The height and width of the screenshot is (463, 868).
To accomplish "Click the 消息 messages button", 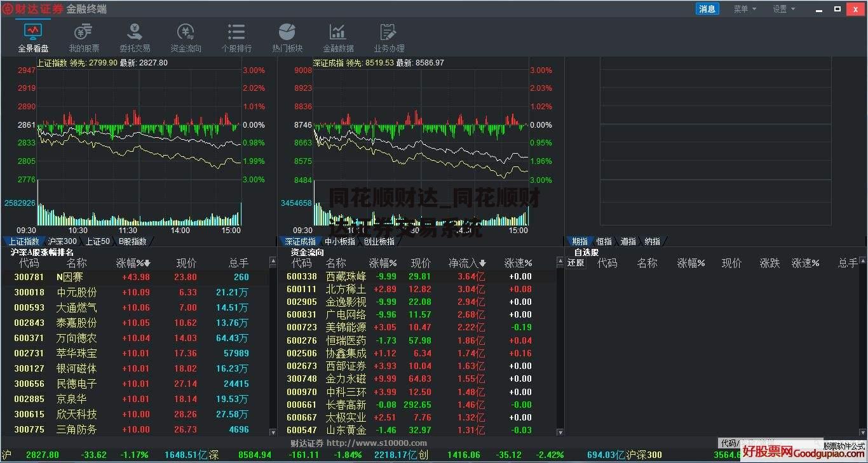I will tap(707, 9).
